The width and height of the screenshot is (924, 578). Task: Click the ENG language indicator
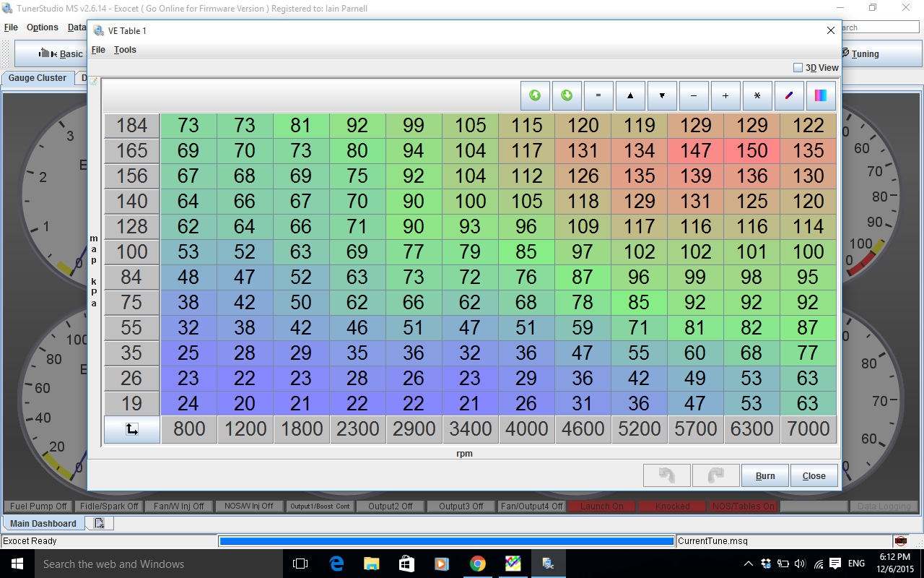tap(856, 564)
